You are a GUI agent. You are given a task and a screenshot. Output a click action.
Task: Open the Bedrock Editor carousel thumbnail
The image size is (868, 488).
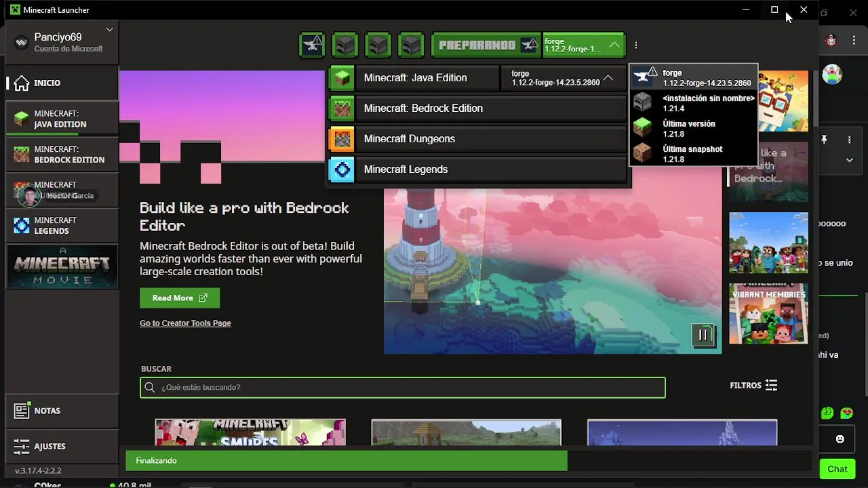(x=768, y=171)
